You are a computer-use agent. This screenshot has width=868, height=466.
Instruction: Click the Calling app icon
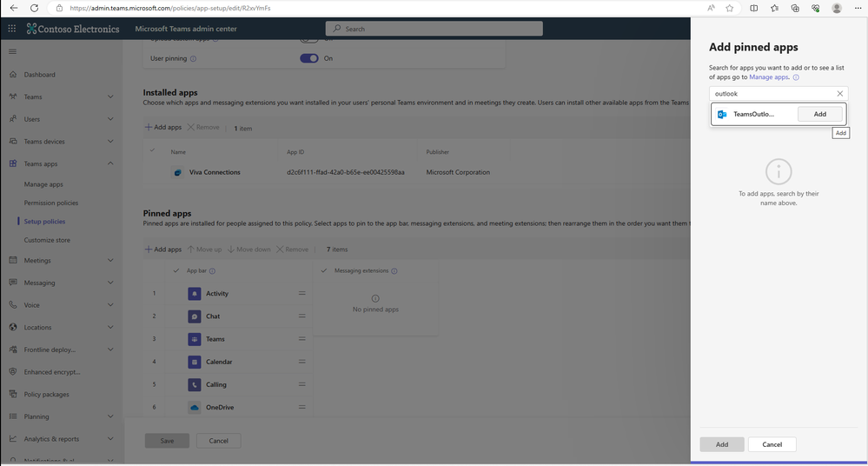pyautogui.click(x=195, y=384)
